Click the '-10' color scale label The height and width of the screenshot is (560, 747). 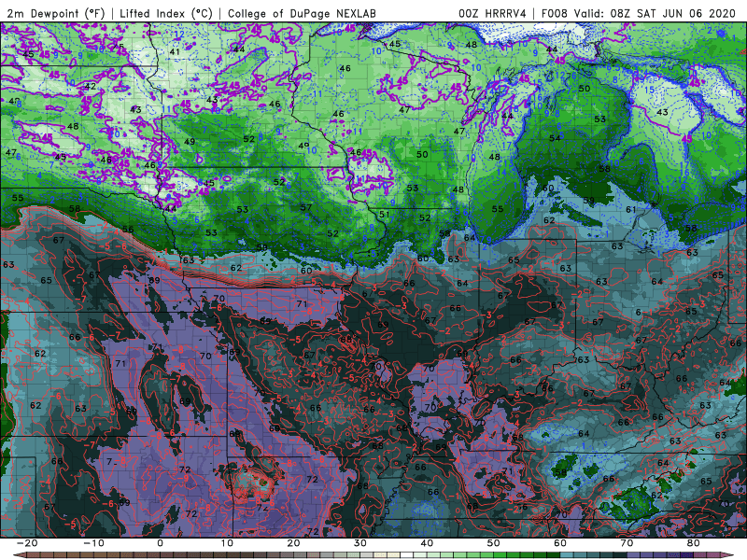(93, 543)
